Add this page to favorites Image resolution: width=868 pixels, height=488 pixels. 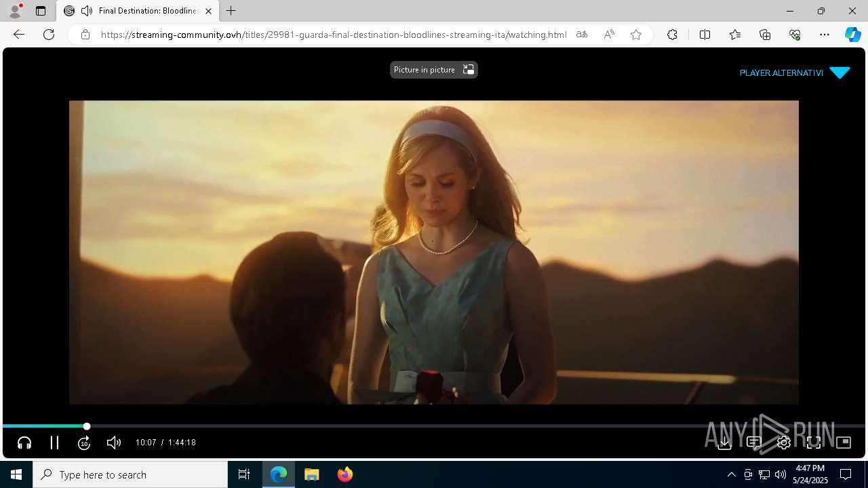(636, 35)
